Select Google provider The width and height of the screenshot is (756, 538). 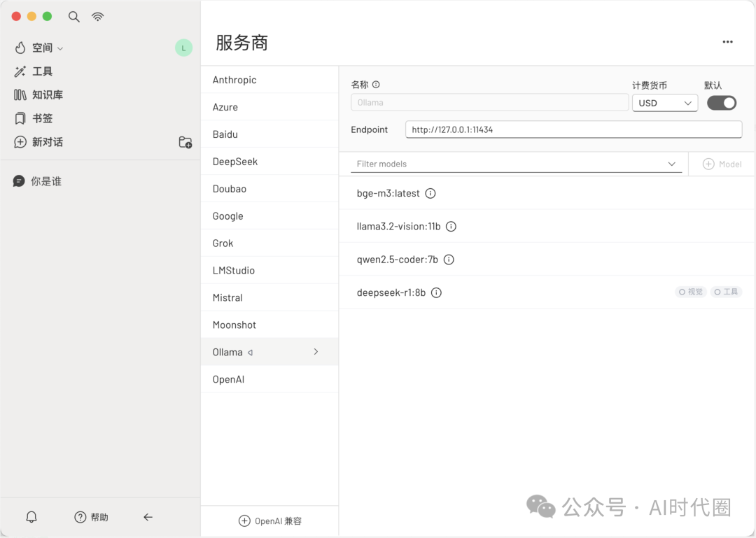pyautogui.click(x=269, y=216)
